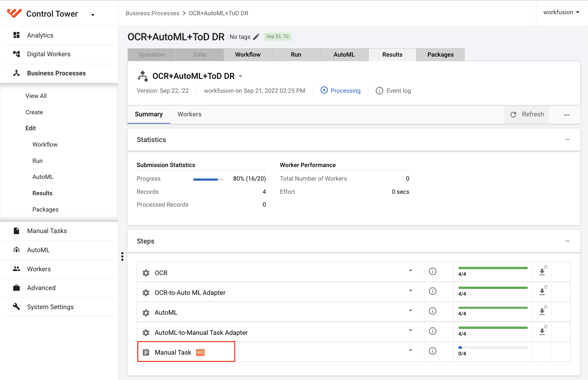Viewport: 588px width, 380px height.
Task: Open info for the OCR step
Action: [433, 271]
